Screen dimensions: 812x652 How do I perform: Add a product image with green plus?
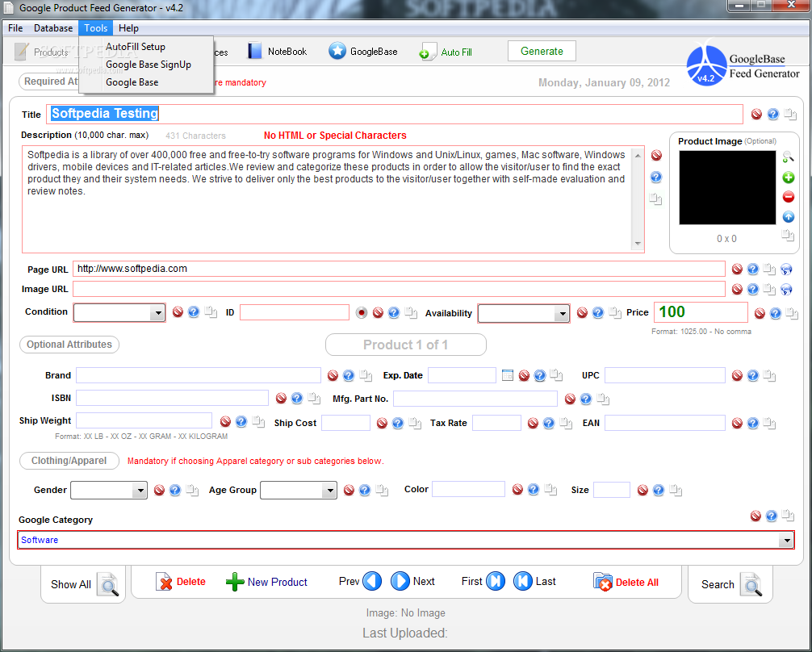pyautogui.click(x=788, y=178)
